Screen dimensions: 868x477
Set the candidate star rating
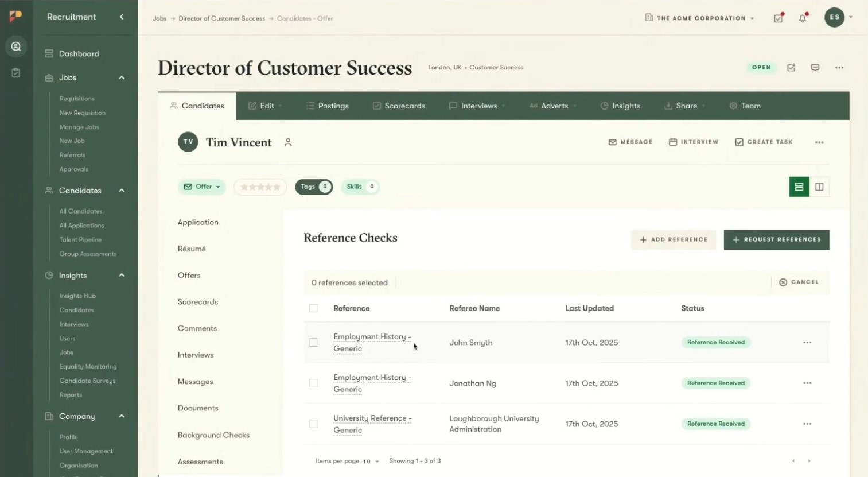pyautogui.click(x=260, y=187)
